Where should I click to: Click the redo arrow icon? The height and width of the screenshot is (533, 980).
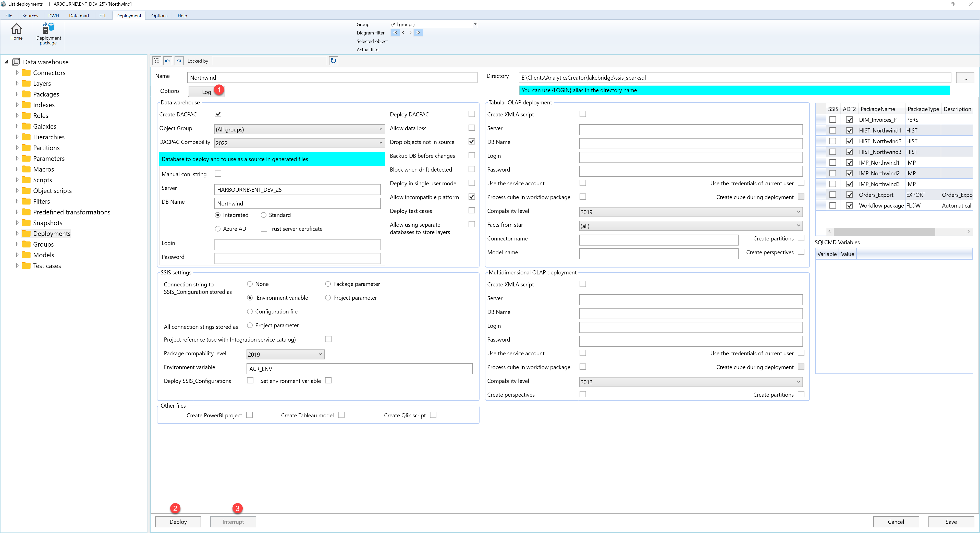click(x=179, y=61)
